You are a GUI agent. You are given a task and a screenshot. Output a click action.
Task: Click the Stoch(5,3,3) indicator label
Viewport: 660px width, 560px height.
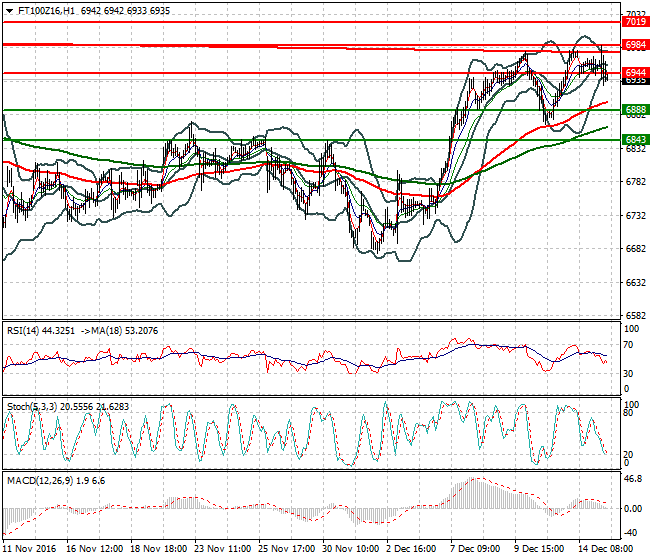click(x=32, y=407)
